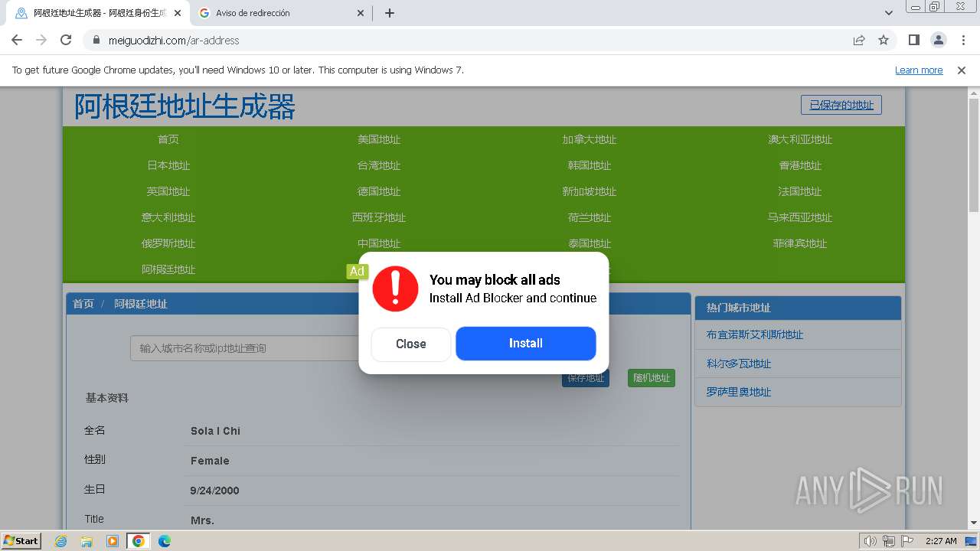The height and width of the screenshot is (551, 980).
Task: Go to 首页 in the green menu
Action: [x=168, y=139]
